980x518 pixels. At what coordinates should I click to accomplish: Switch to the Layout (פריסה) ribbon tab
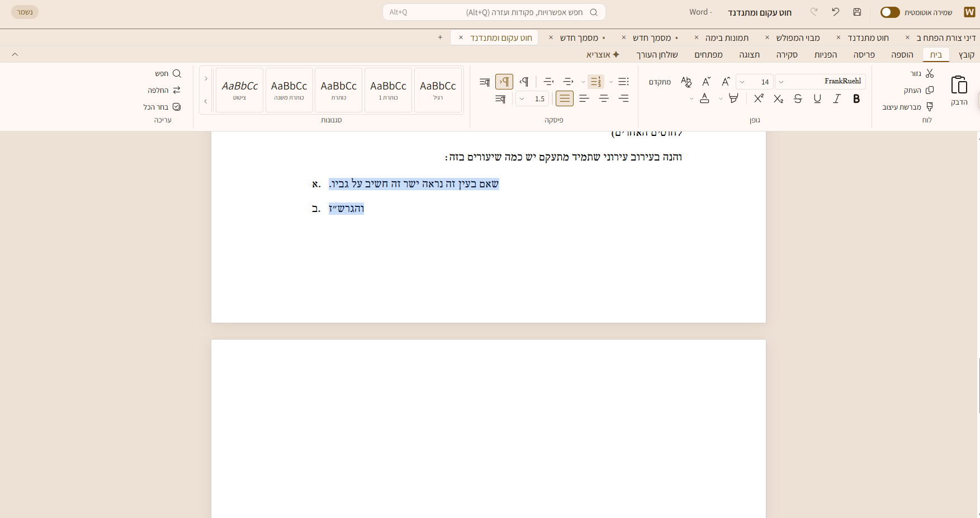click(864, 54)
